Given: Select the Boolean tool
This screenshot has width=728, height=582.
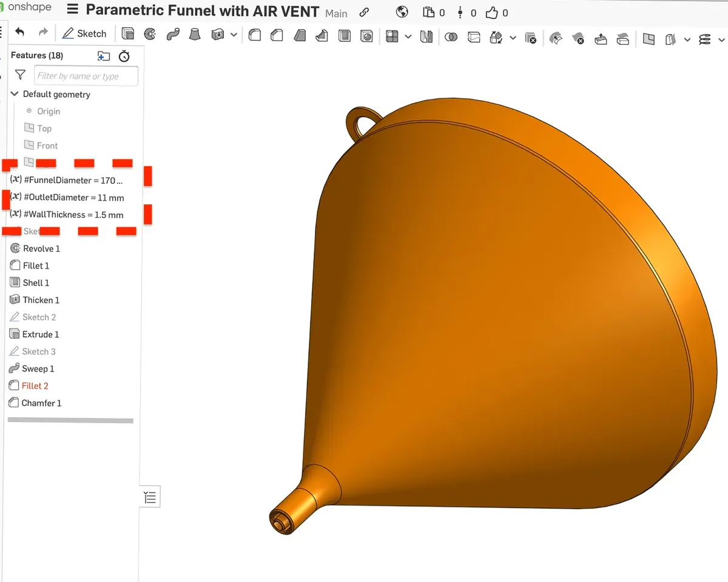Looking at the screenshot, I should [451, 37].
